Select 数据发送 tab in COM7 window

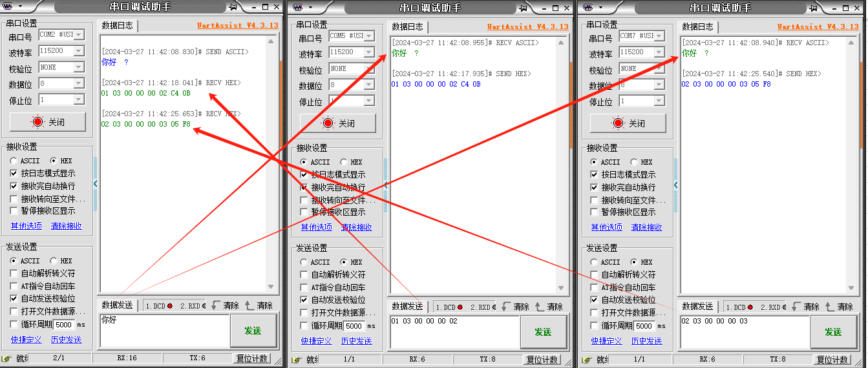click(x=697, y=307)
